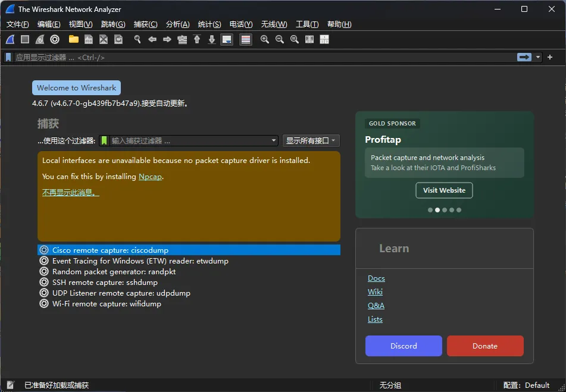Click Visit Website sponsor button
The width and height of the screenshot is (566, 392).
click(x=444, y=190)
